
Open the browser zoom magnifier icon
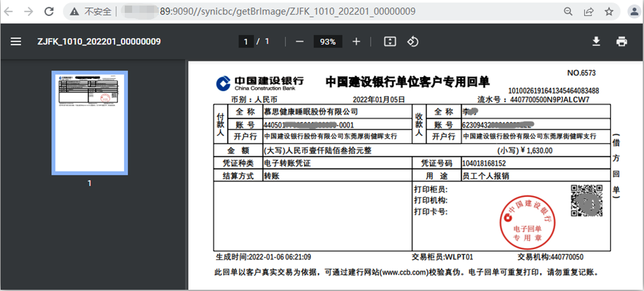pos(568,12)
